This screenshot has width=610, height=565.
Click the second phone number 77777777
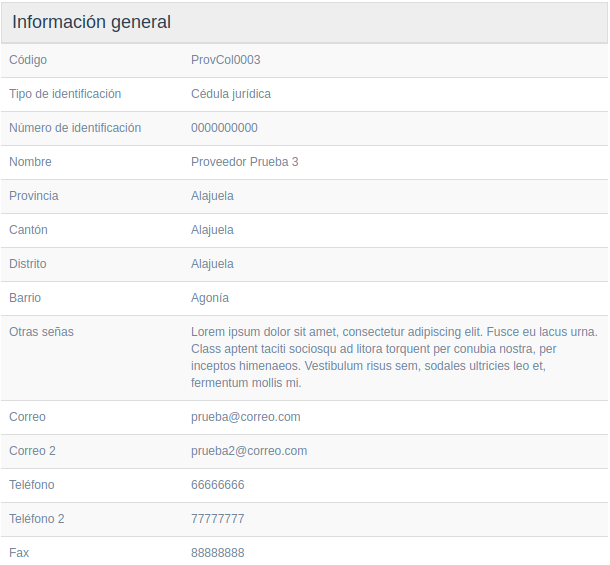point(217,519)
